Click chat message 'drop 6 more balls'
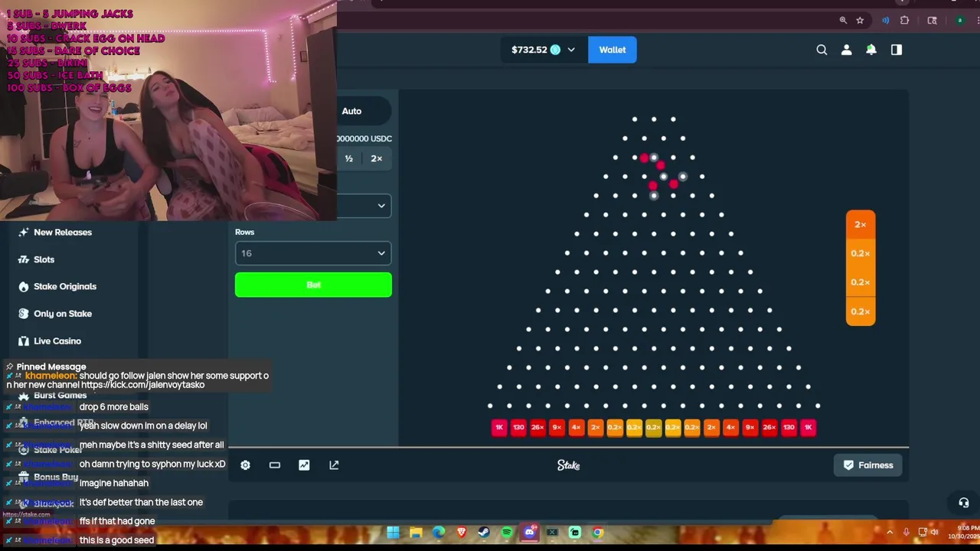 click(x=114, y=407)
